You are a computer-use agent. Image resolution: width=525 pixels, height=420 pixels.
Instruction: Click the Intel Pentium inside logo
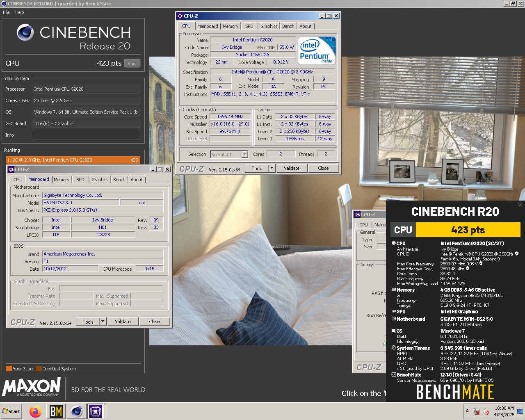[x=317, y=50]
